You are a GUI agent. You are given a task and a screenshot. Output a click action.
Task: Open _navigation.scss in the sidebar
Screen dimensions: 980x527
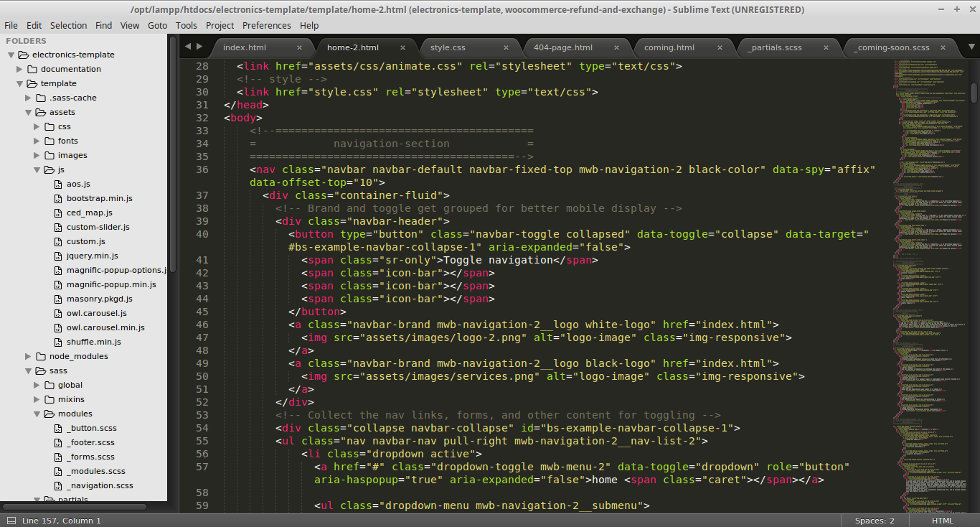coord(100,485)
